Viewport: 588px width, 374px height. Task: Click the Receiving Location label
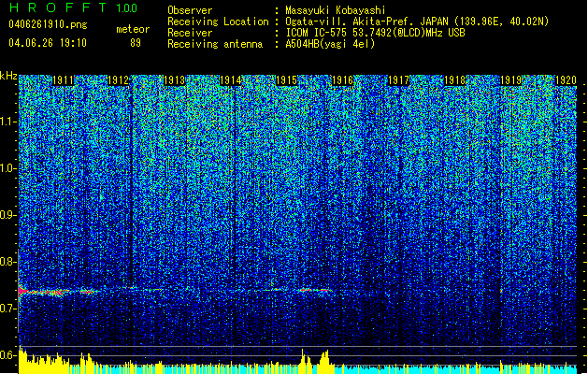tap(218, 22)
